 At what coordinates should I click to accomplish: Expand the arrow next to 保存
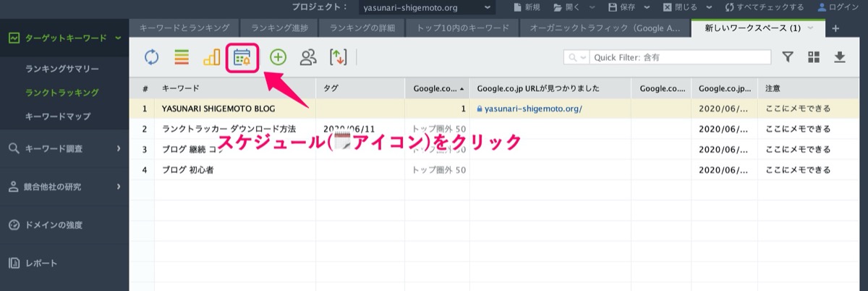coord(647,7)
